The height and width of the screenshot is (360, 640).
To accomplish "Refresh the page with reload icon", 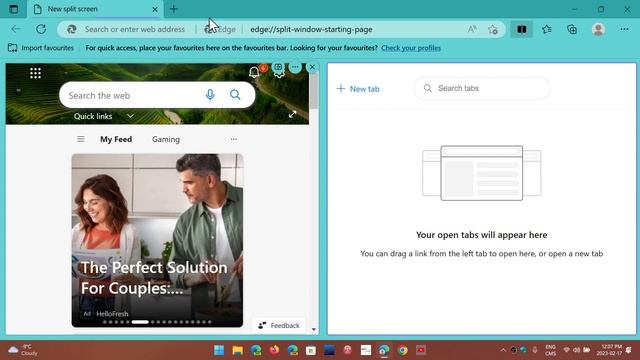I will pyautogui.click(x=41, y=29).
